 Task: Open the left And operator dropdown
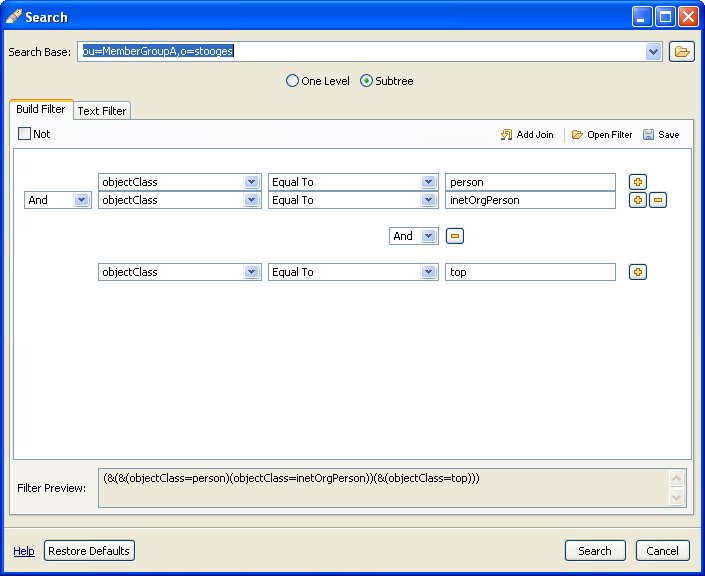[x=81, y=200]
